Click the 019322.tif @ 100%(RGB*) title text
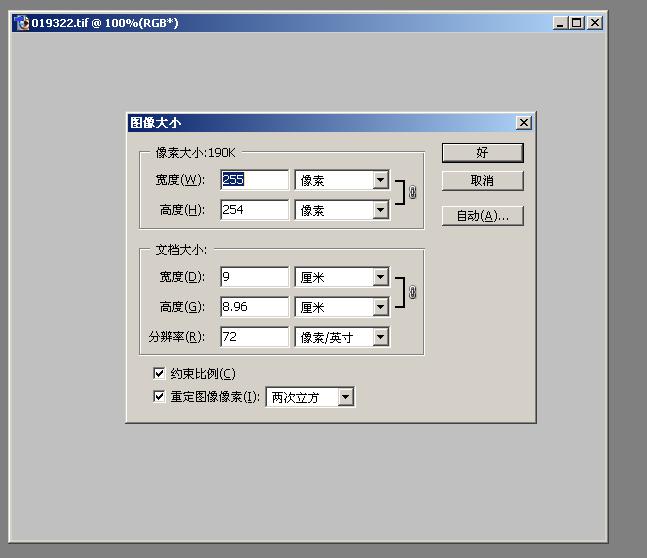The width and height of the screenshot is (647, 558). coord(105,23)
